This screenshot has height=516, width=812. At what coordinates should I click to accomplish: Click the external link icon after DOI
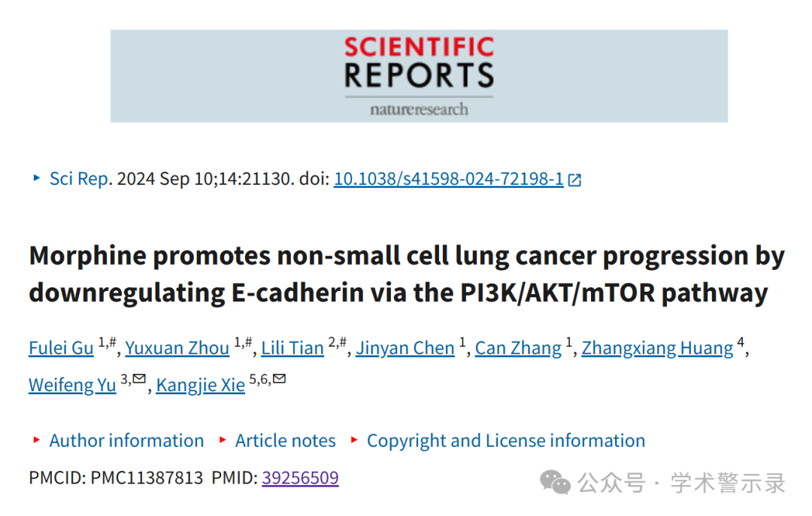point(574,180)
